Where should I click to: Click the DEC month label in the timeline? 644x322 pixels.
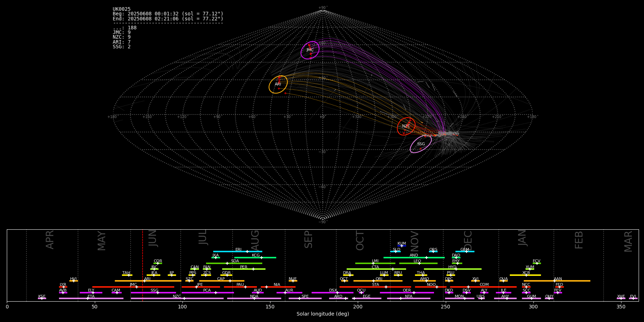pos(468,240)
